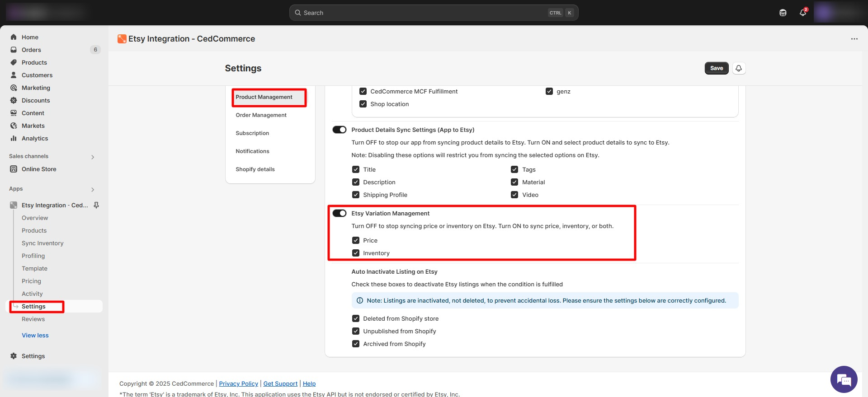Uncheck the Price checkbox
Screen dimensions: 868x397
356,240
